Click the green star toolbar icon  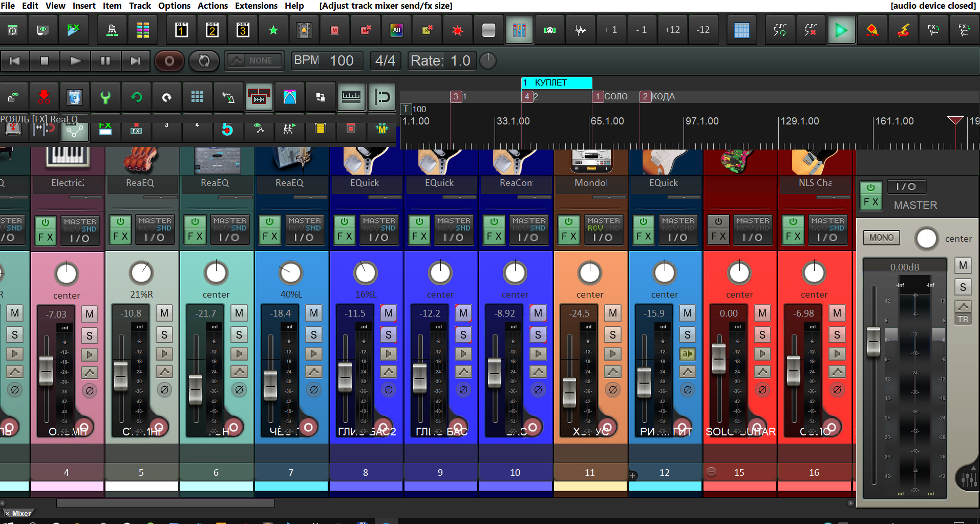(273, 30)
